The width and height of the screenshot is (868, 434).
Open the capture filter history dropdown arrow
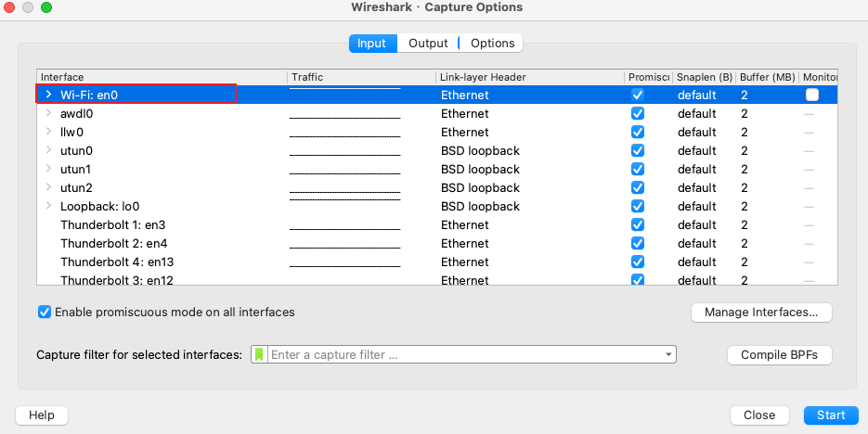(x=668, y=354)
